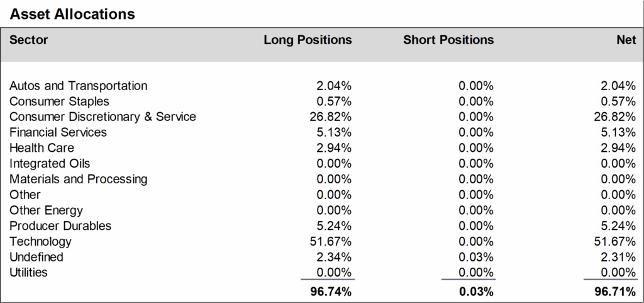Select the Consumer Staples sector label
644x303 pixels.
coord(59,101)
